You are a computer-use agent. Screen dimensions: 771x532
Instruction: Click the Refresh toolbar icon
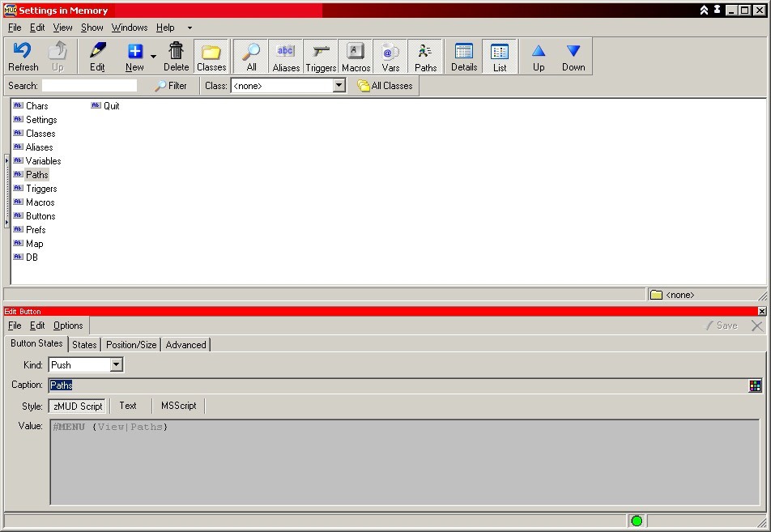click(x=23, y=57)
